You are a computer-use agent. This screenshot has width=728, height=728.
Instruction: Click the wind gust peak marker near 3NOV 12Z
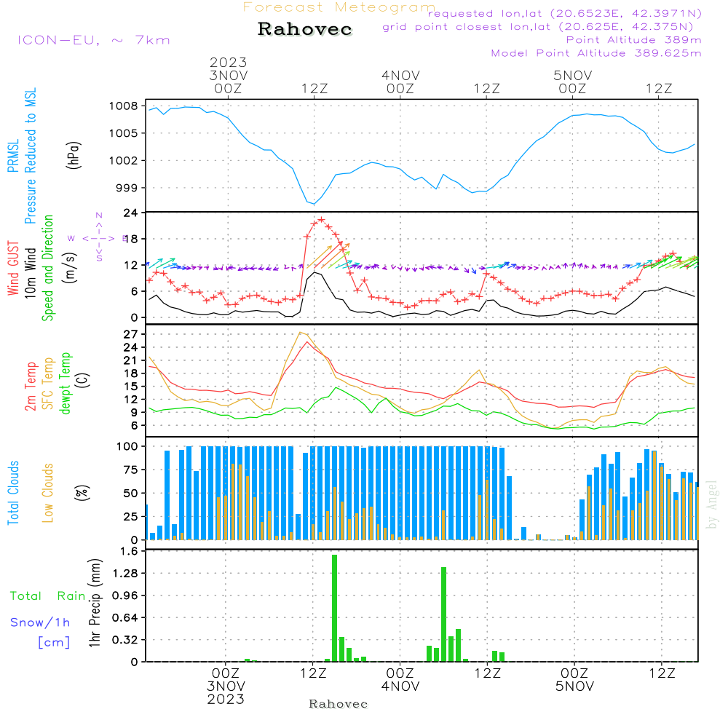pyautogui.click(x=321, y=220)
